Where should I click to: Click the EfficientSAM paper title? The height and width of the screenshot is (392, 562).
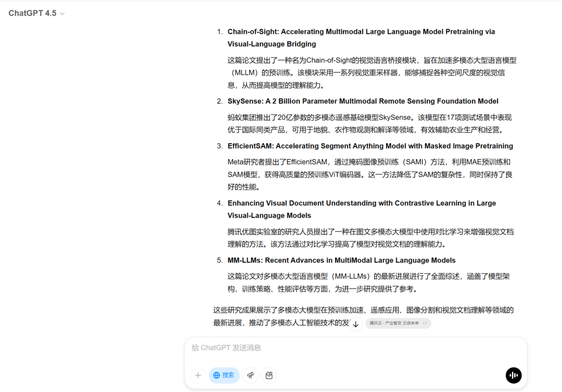pos(371,146)
